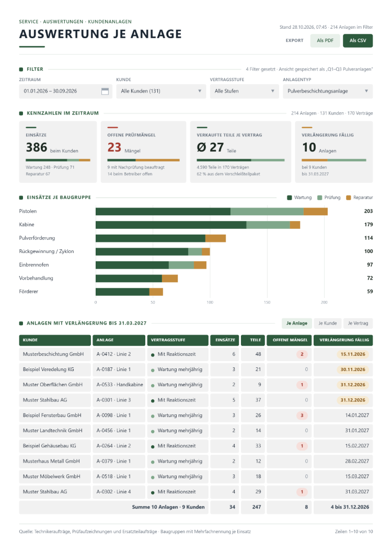The height and width of the screenshot is (554, 392).
Task: Export the report as CSV
Action: click(x=358, y=41)
